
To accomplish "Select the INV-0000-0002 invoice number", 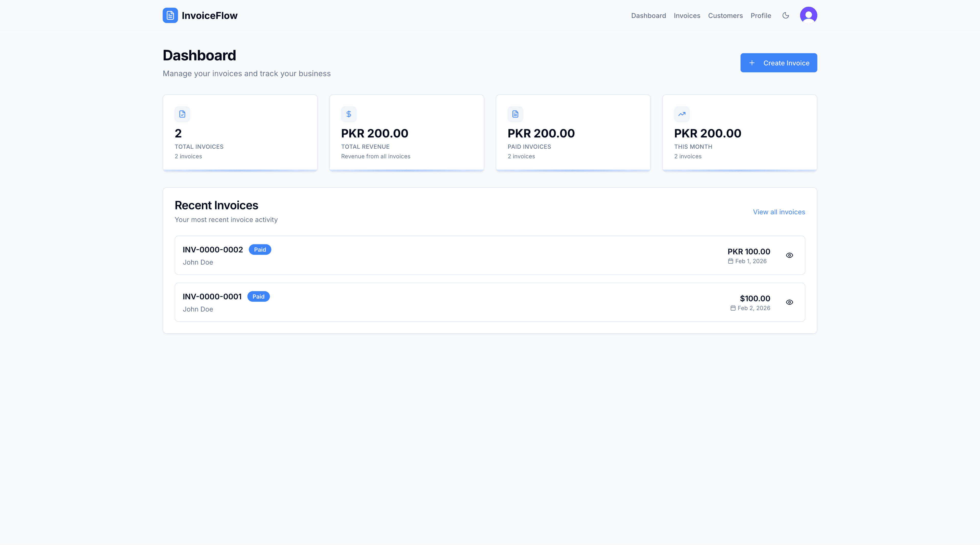I will (x=213, y=250).
